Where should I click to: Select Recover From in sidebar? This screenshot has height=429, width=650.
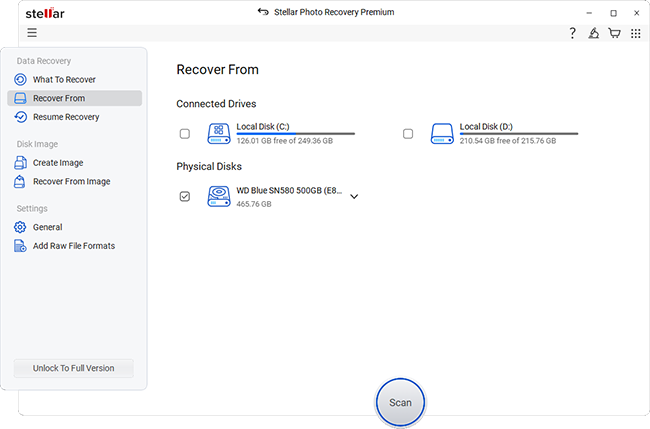[x=75, y=98]
